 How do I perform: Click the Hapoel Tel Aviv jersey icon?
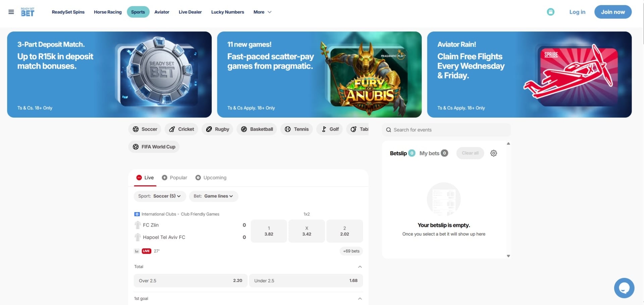click(138, 237)
